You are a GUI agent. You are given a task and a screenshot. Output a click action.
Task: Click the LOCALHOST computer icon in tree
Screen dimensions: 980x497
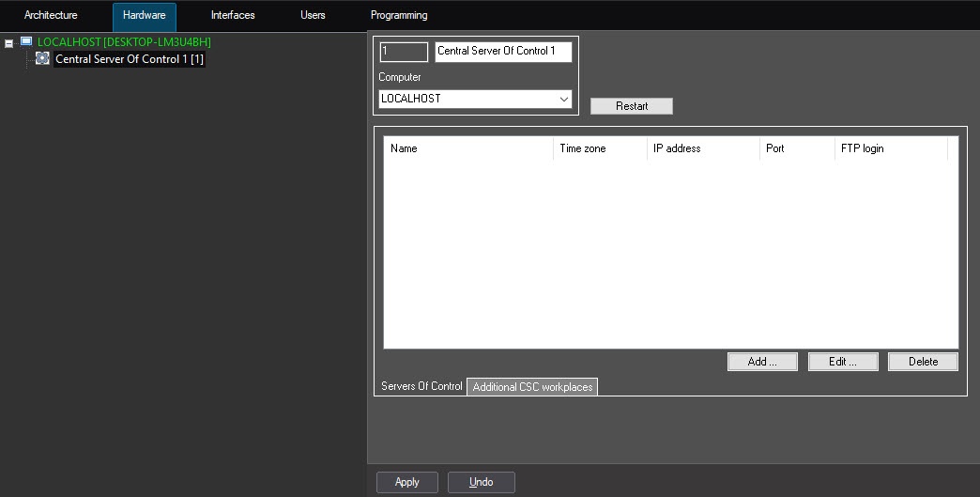[x=26, y=42]
